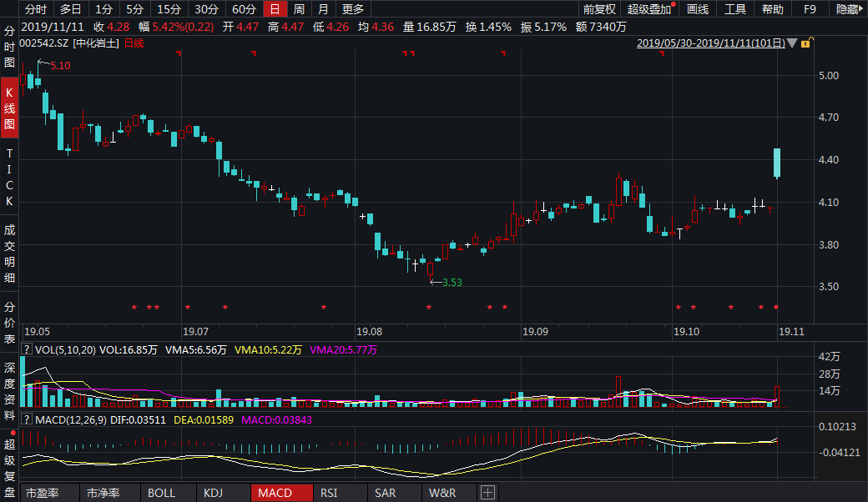
Task: Open the 超级复盘 replay side tab
Action: pos(9,467)
